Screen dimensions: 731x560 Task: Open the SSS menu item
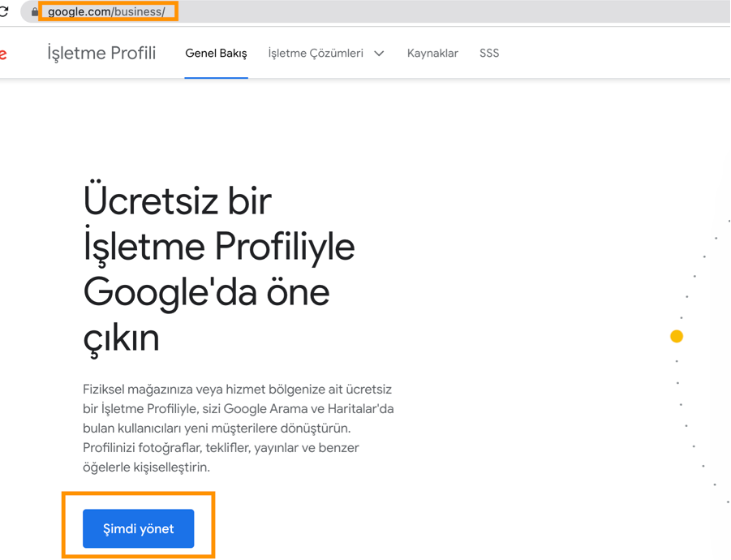point(489,53)
